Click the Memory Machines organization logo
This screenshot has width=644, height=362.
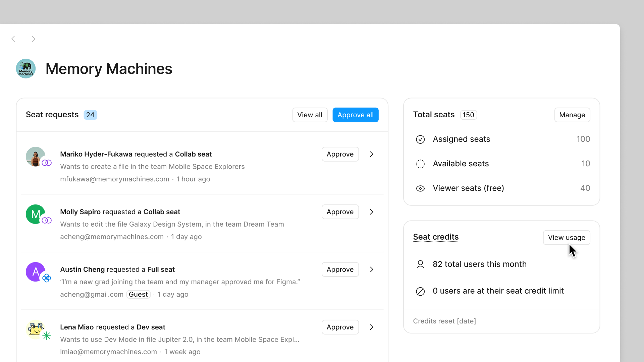[25, 68]
